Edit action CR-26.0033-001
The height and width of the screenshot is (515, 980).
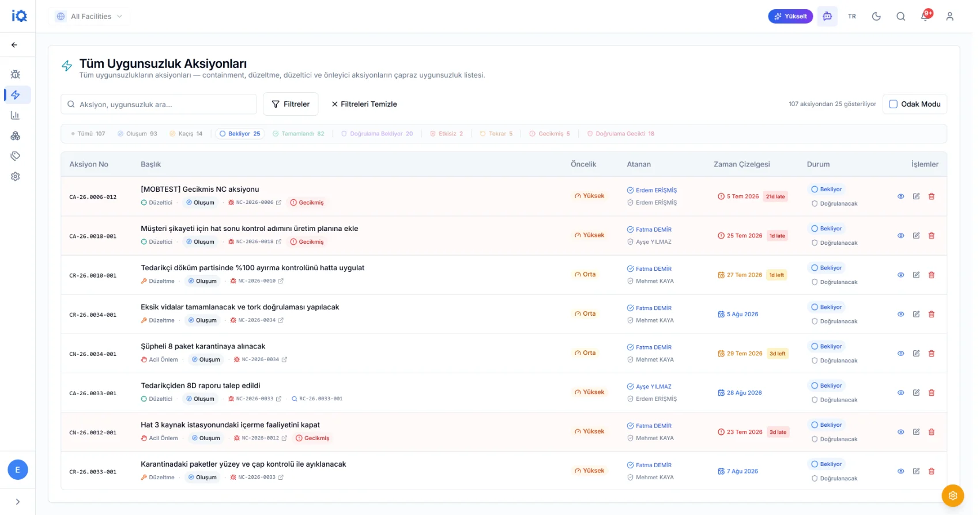[916, 471]
